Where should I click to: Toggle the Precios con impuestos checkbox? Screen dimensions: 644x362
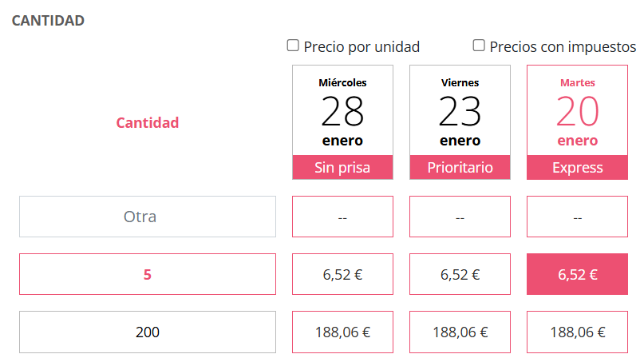click(479, 46)
